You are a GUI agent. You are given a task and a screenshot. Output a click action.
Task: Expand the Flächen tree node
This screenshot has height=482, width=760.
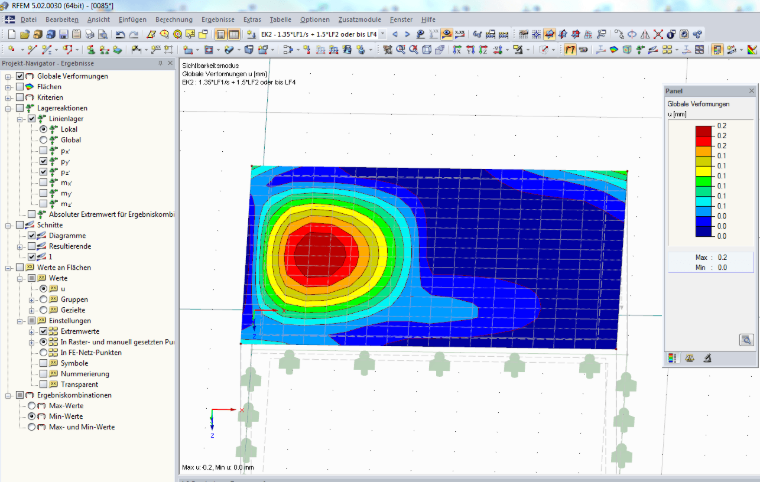(8, 87)
